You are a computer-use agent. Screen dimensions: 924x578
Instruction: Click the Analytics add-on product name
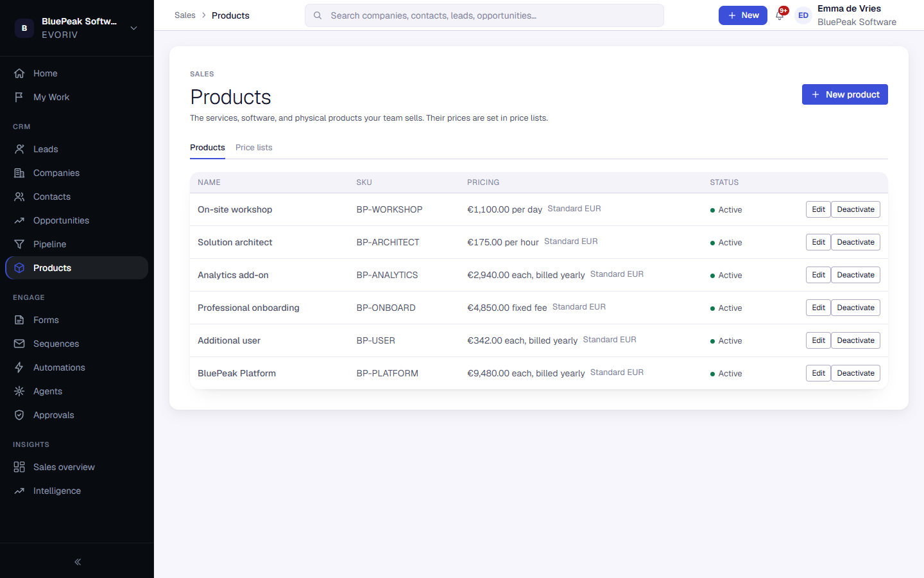pyautogui.click(x=233, y=275)
